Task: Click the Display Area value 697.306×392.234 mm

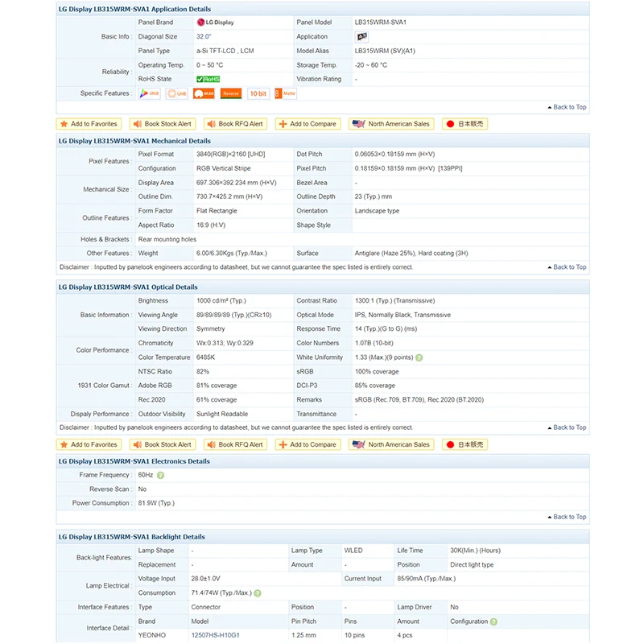Action: [x=236, y=183]
